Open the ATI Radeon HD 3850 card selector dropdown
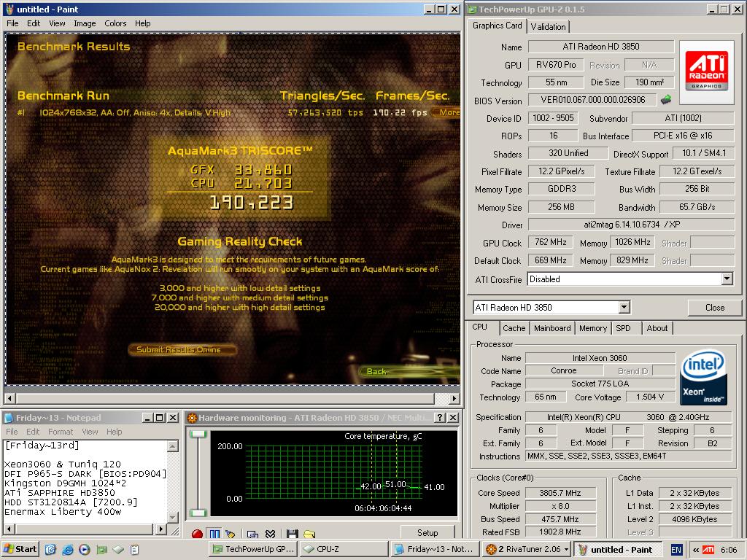Viewport: 747px width, 560px height. point(624,308)
